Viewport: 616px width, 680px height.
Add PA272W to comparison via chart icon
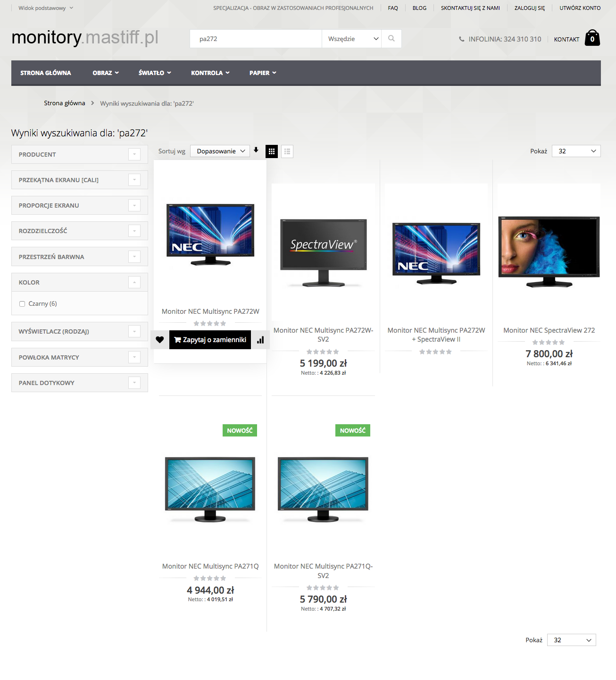pos(260,340)
